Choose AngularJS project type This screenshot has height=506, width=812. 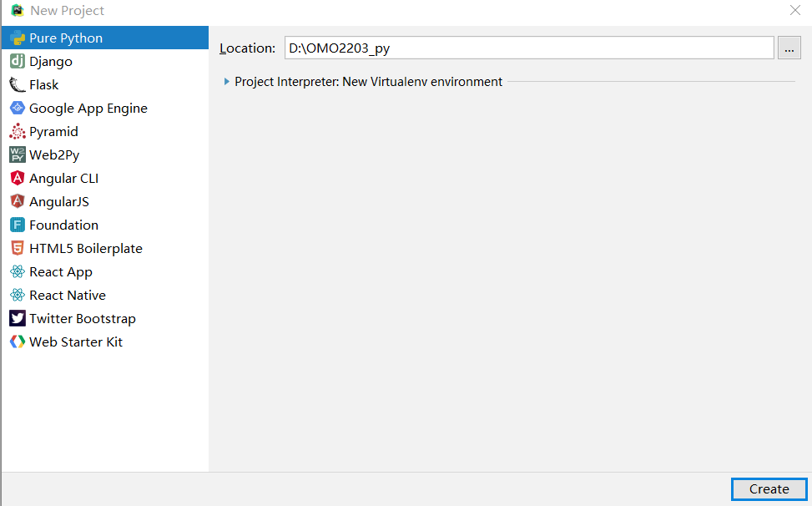pyautogui.click(x=105, y=201)
